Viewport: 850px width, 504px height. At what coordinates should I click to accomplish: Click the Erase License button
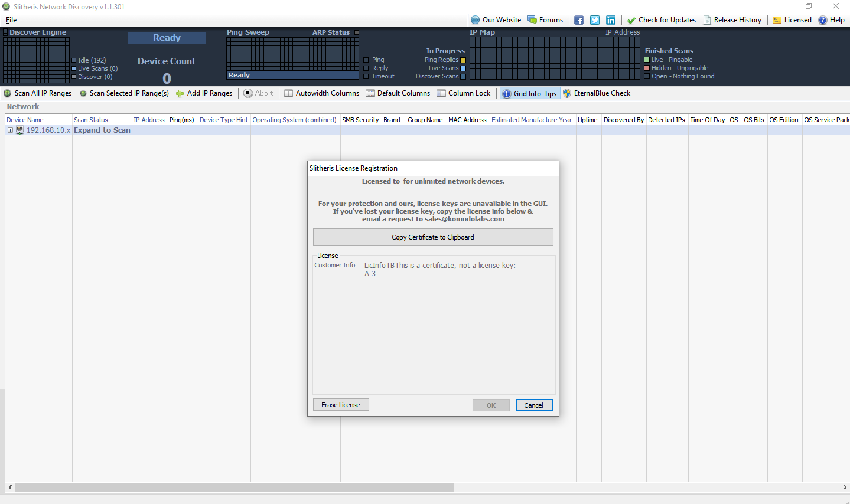point(341,405)
